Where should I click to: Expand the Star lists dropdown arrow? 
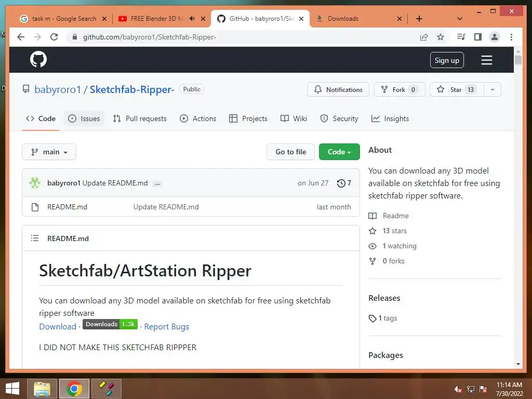tap(493, 89)
